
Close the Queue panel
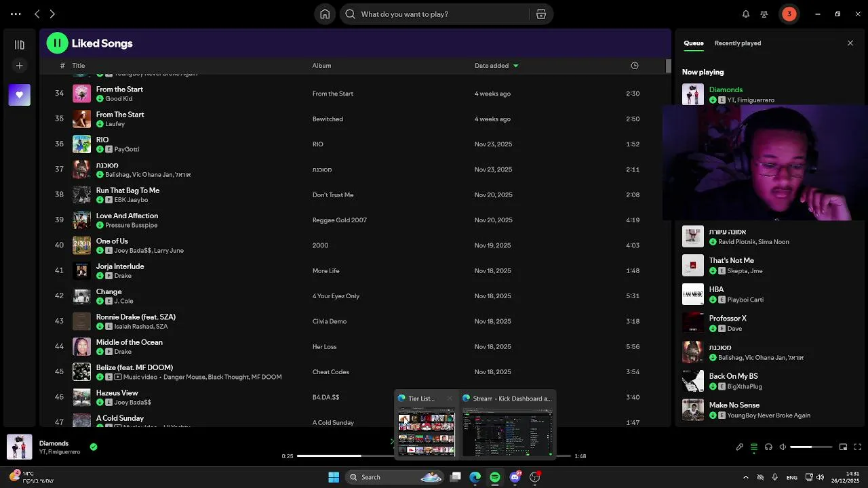click(x=850, y=43)
